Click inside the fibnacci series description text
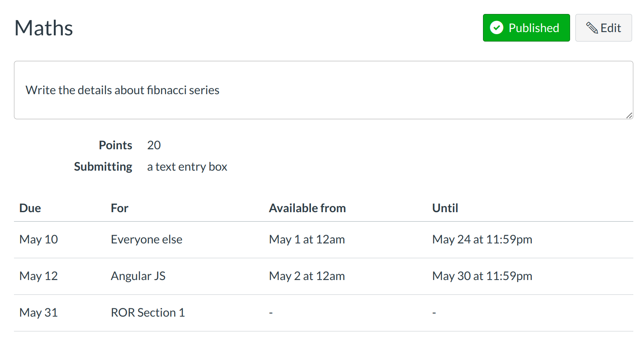This screenshot has height=338, width=644. 122,90
